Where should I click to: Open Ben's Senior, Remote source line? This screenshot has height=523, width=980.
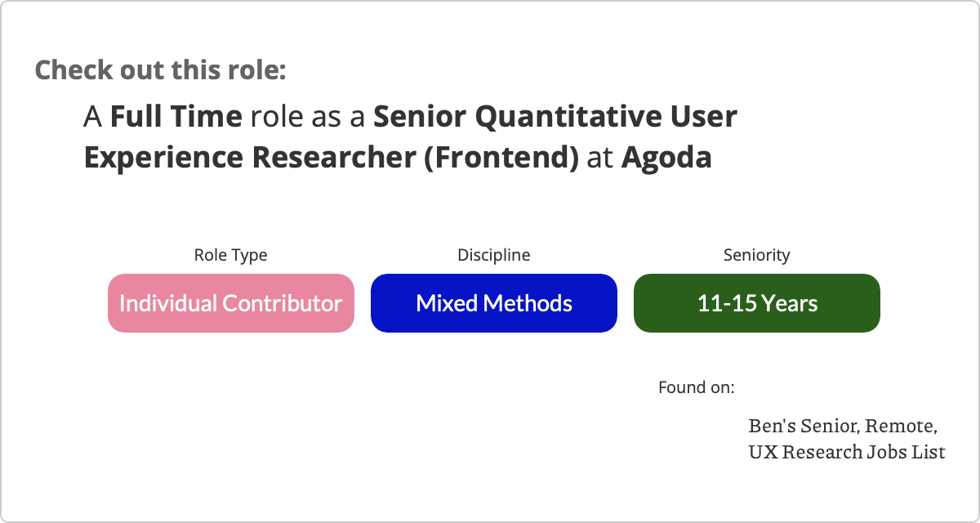[x=843, y=426]
